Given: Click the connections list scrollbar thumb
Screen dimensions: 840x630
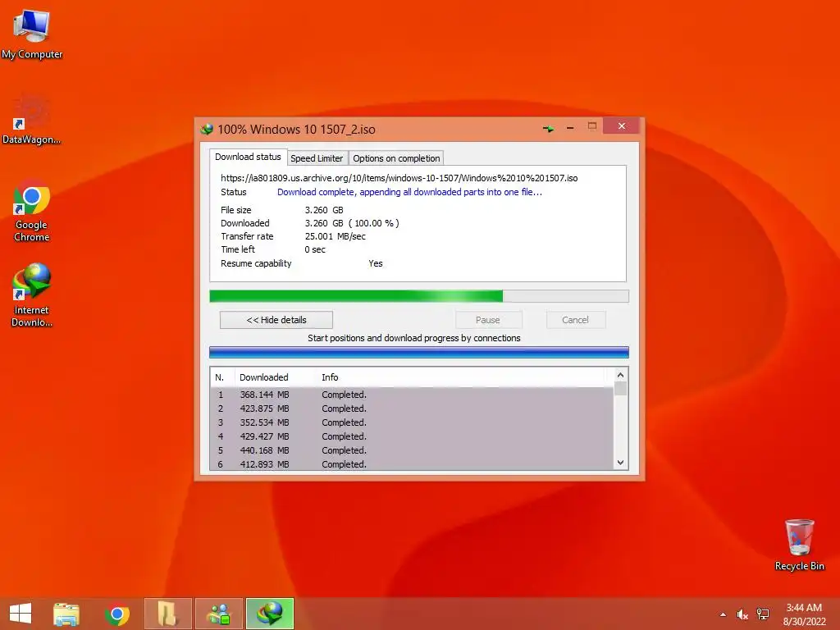Looking at the screenshot, I should tap(620, 388).
